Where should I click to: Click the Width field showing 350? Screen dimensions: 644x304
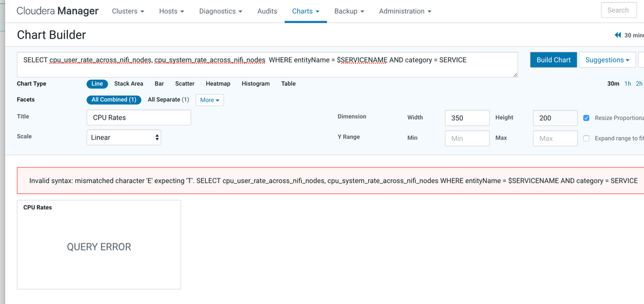coord(467,118)
